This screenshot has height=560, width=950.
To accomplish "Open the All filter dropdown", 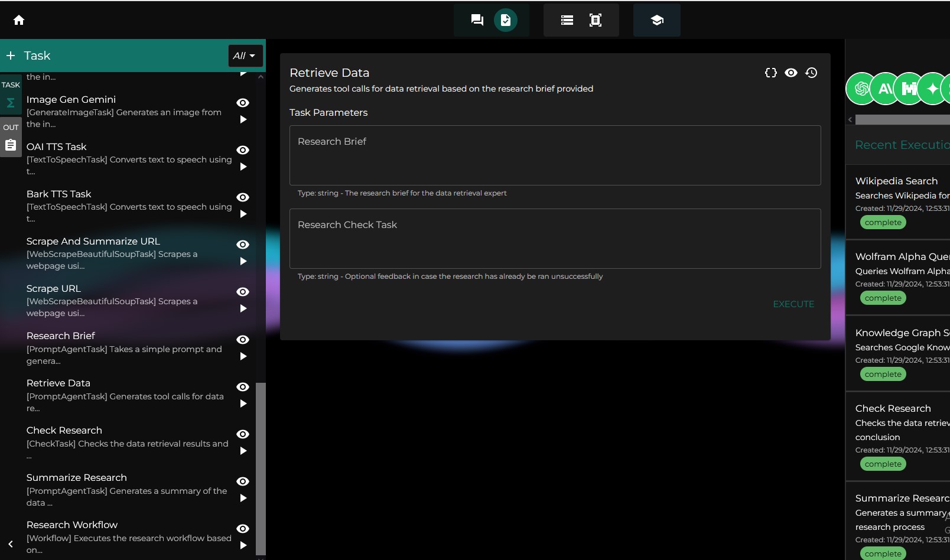I will (245, 56).
